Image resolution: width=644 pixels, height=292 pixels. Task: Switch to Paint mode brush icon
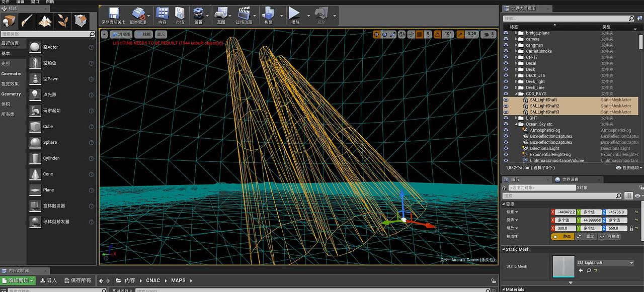click(27, 21)
